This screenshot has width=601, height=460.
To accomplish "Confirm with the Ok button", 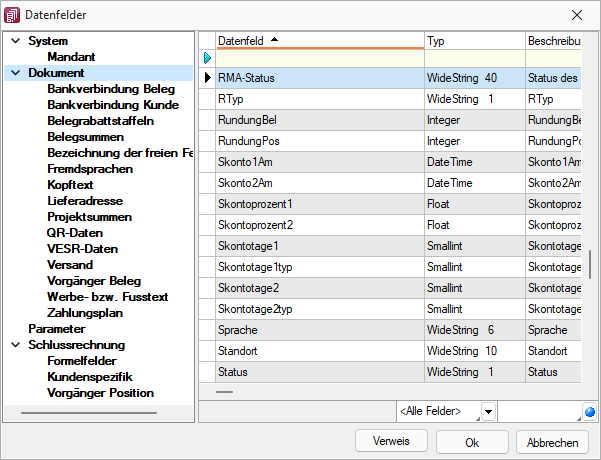I will pos(472,442).
